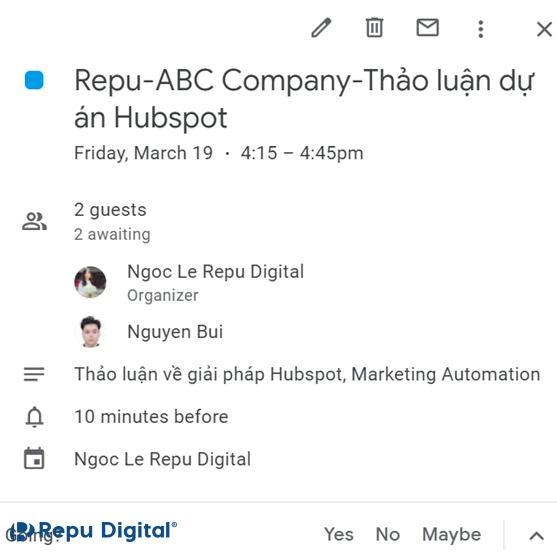Open the three-dot options menu

tap(481, 29)
